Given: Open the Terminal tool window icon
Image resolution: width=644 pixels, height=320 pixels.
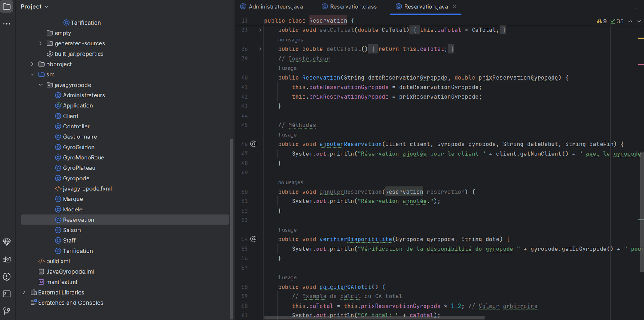Looking at the screenshot, I should click(x=7, y=294).
